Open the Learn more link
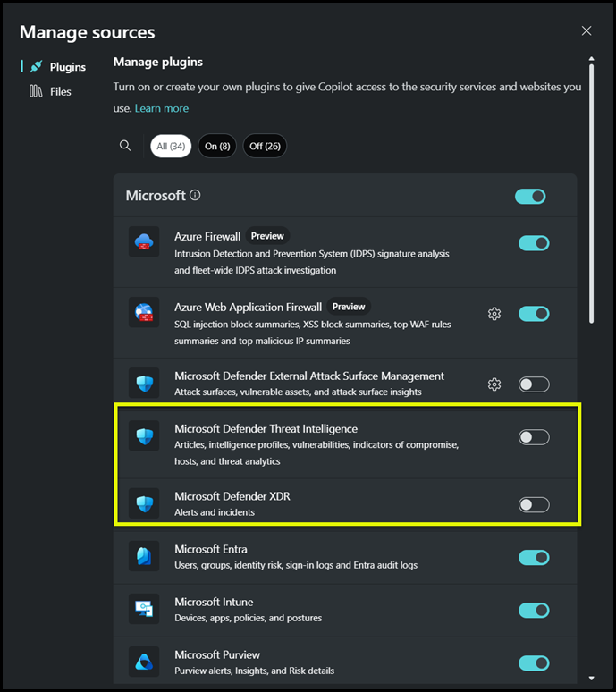The image size is (616, 692). tap(162, 108)
